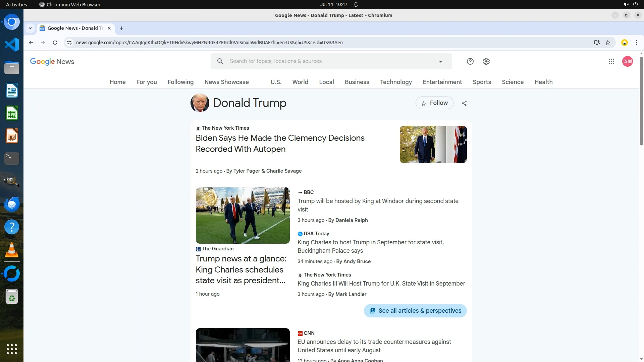This screenshot has width=644, height=362.
Task: Open Chromium three-dot menu
Action: click(636, 43)
